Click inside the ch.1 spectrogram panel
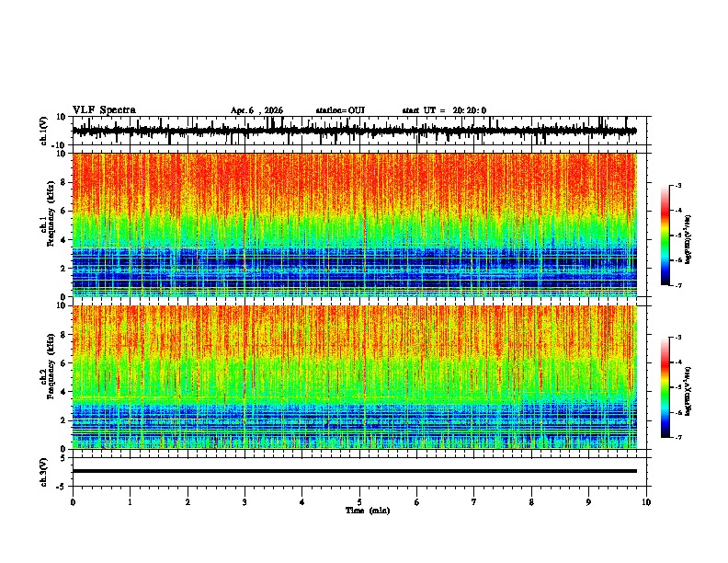This screenshot has height=563, width=728. pyautogui.click(x=354, y=224)
